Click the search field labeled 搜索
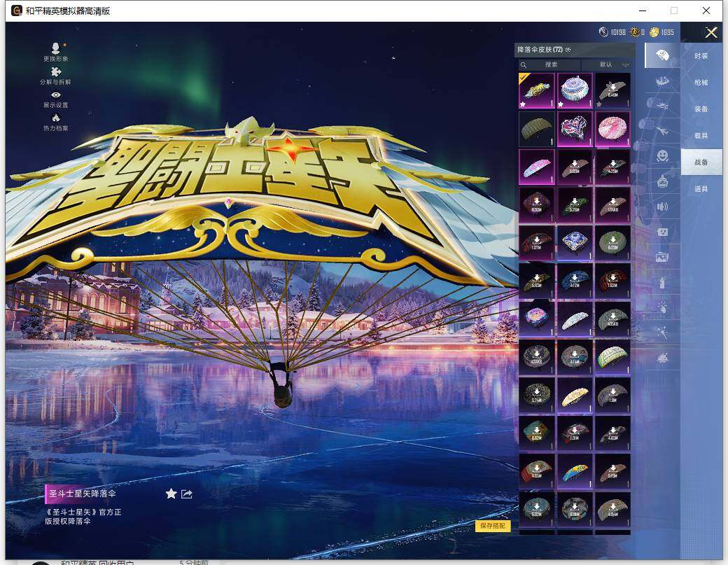 coord(549,64)
